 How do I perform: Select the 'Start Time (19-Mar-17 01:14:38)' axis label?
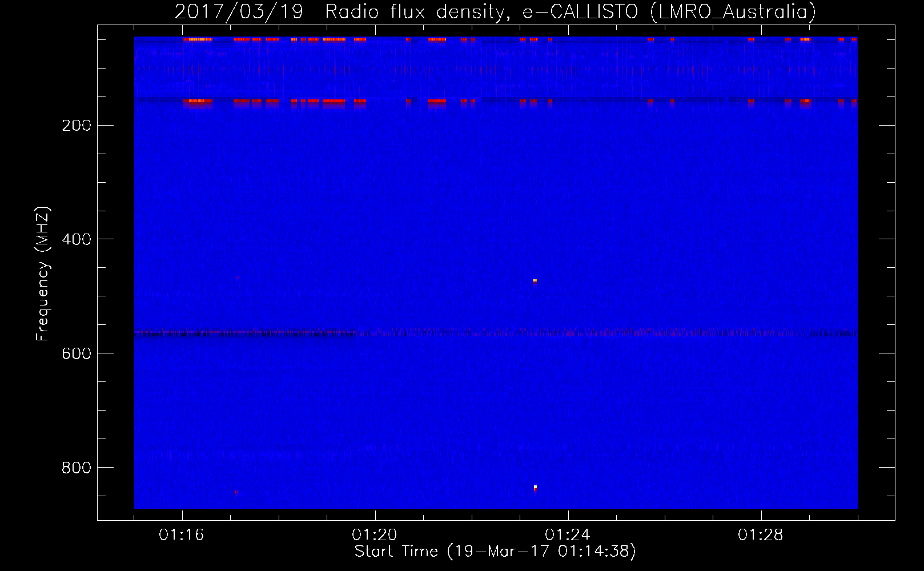click(x=495, y=552)
